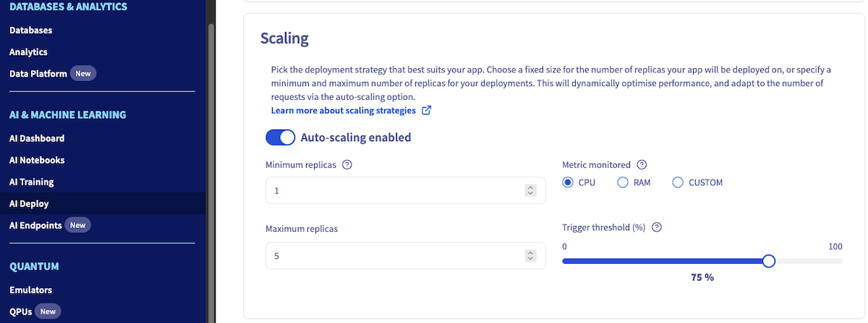Open Emulators under Quantum
This screenshot has width=868, height=323.
(x=30, y=290)
